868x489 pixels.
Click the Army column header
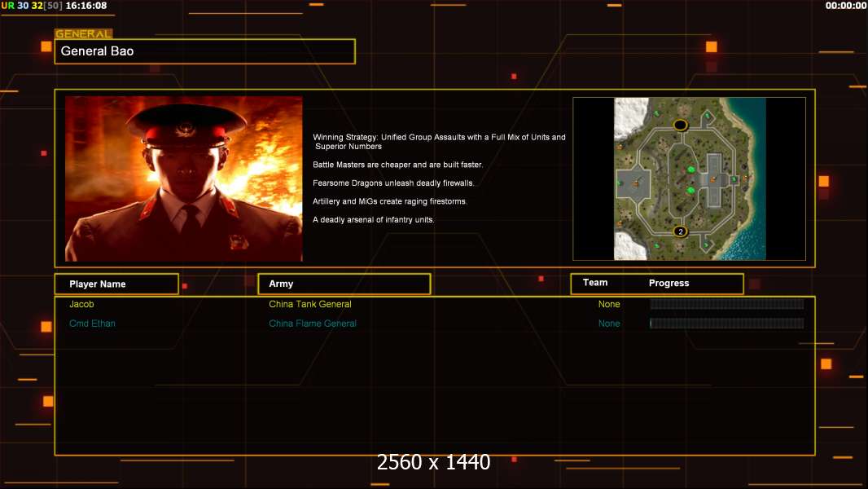344,284
